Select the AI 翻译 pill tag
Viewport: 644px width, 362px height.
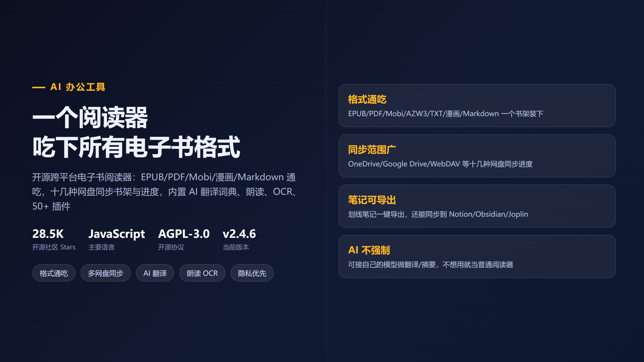(x=155, y=273)
